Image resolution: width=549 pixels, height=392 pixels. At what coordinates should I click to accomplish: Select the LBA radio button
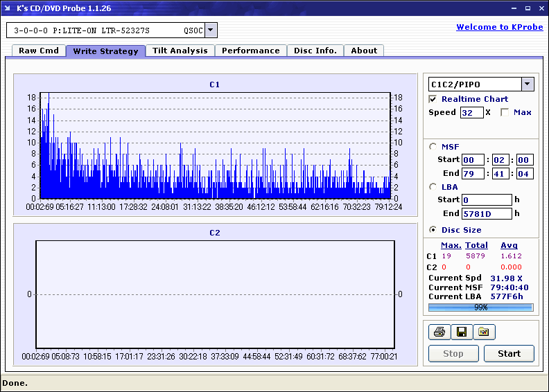(x=433, y=187)
